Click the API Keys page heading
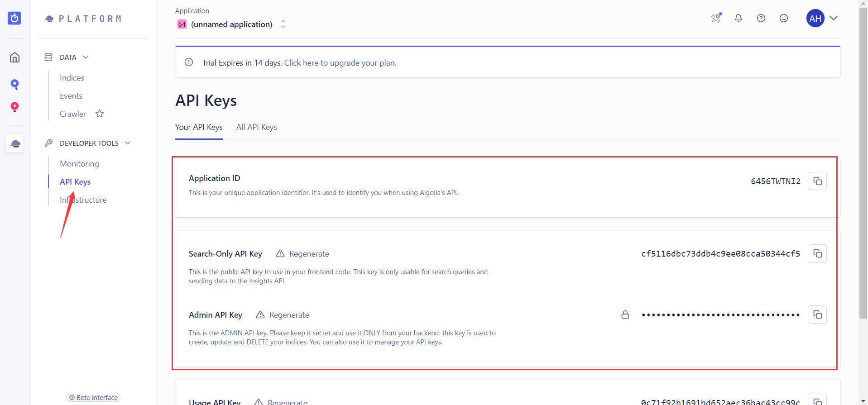The width and height of the screenshot is (868, 405). click(x=206, y=100)
